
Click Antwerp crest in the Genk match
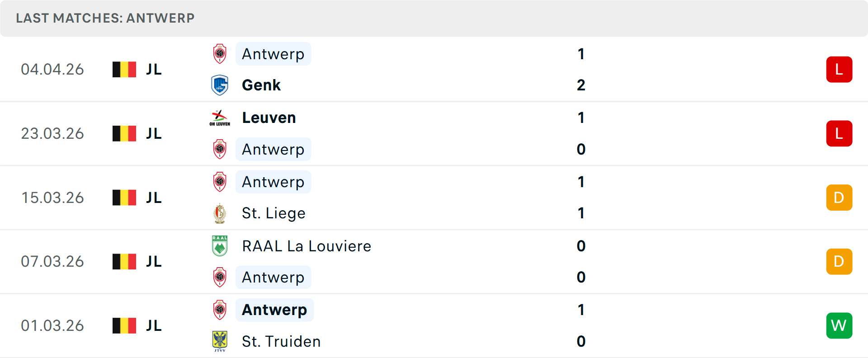coord(220,54)
